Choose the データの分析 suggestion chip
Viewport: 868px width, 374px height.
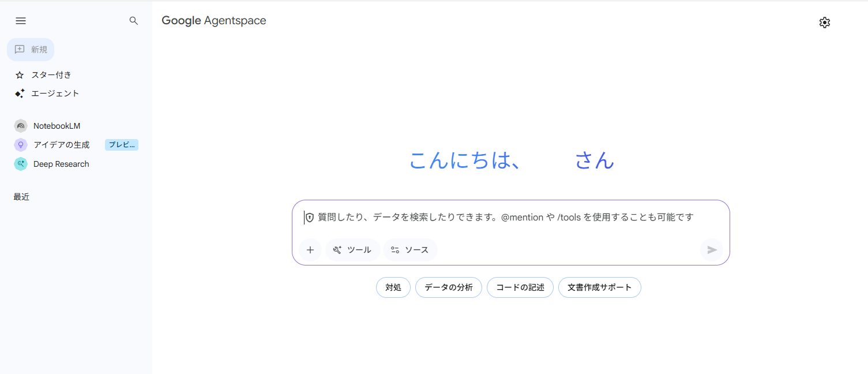point(448,287)
